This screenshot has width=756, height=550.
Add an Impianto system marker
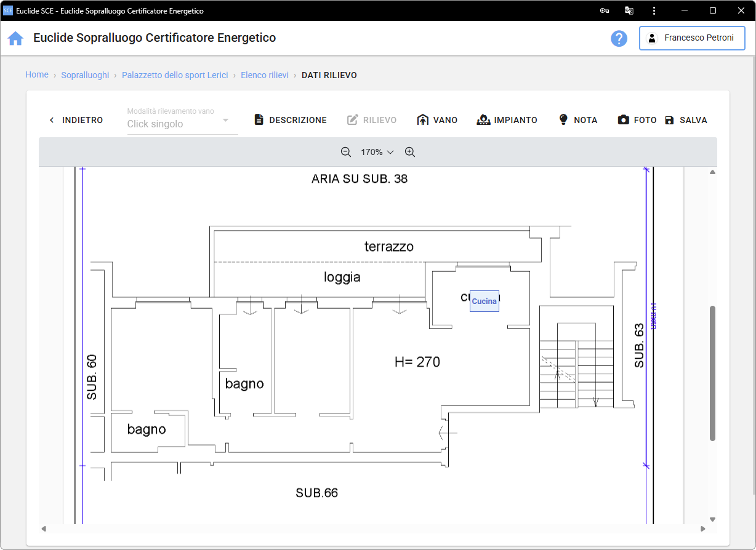coord(507,120)
